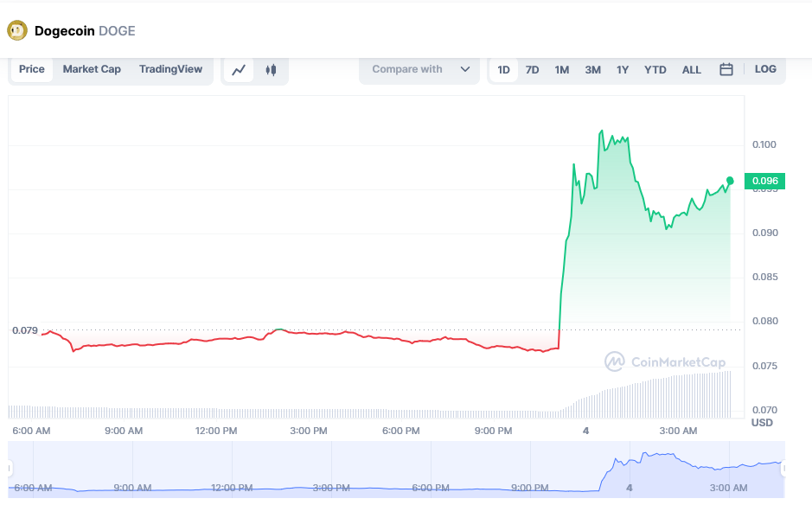
Task: Toggle LOG scale on the chart
Action: (765, 69)
